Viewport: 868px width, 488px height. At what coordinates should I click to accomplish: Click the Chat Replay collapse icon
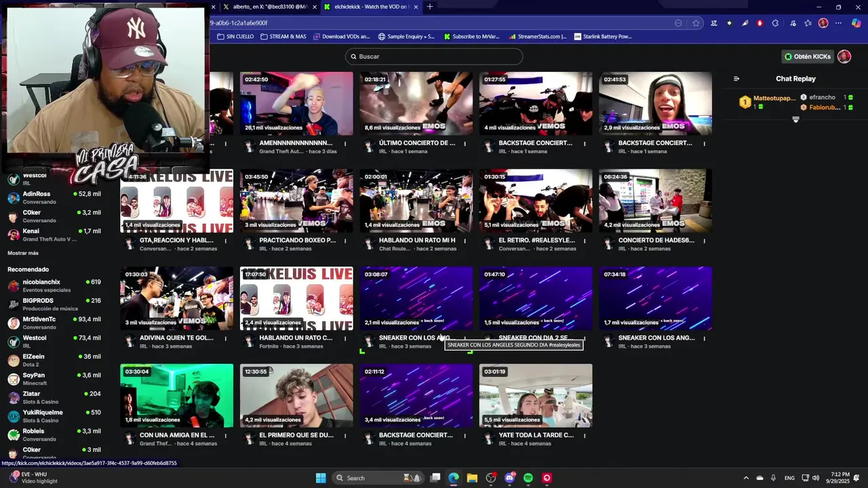point(736,79)
